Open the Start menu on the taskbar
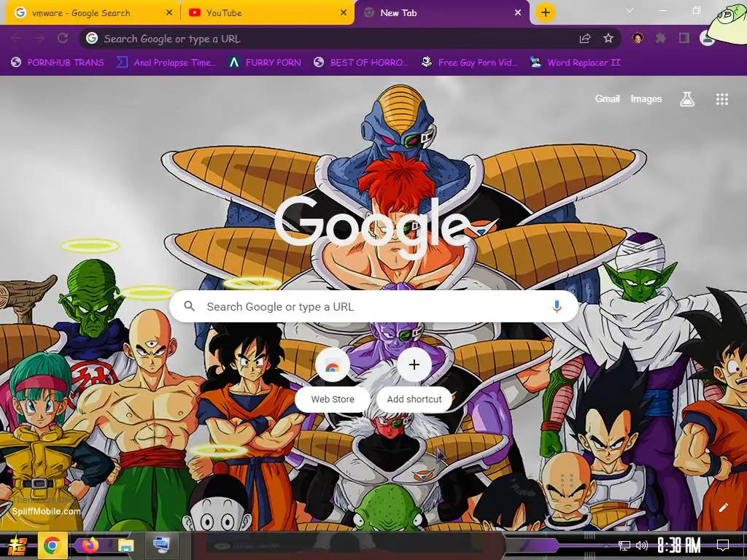The image size is (747, 560). 17,545
